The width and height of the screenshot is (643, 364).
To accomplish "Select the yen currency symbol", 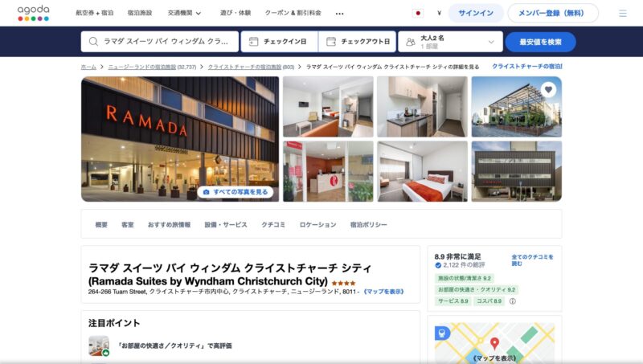I will 439,13.
